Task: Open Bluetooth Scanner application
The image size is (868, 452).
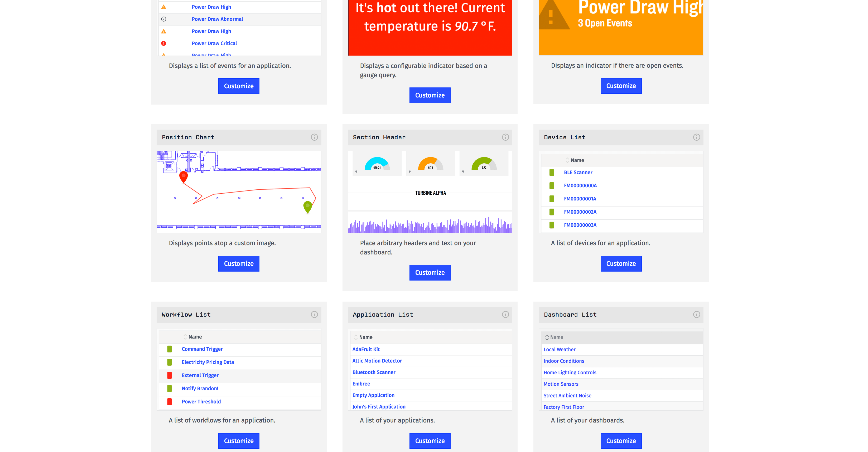Action: (374, 372)
